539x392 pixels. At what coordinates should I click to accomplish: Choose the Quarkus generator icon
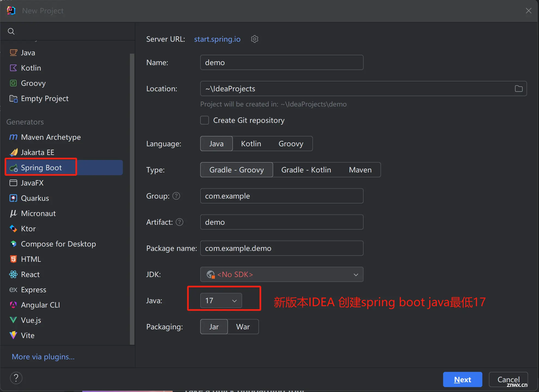tap(13, 198)
